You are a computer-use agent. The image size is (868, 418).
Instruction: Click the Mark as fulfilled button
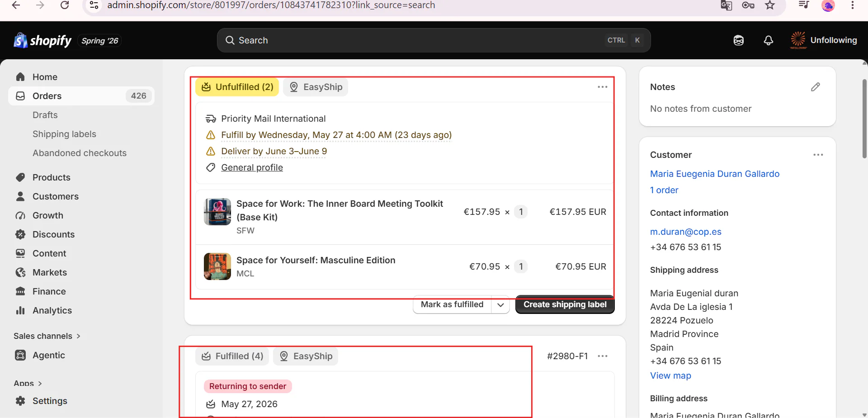pyautogui.click(x=452, y=304)
